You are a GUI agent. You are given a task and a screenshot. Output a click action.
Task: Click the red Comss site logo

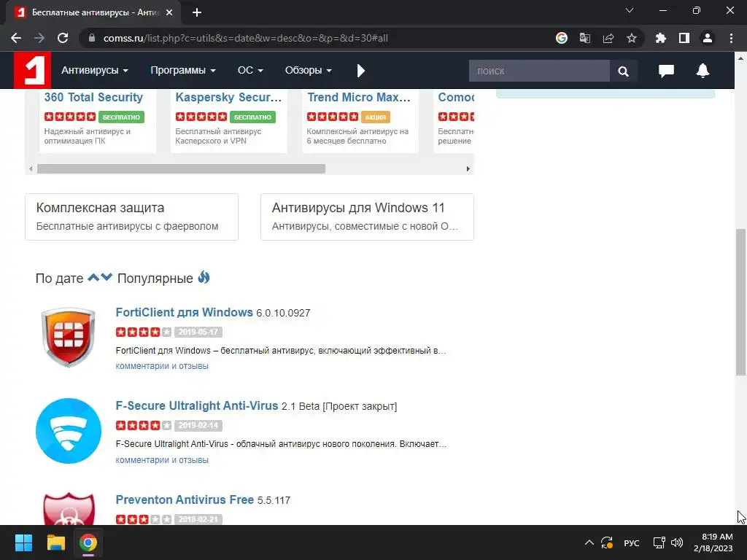coord(32,70)
